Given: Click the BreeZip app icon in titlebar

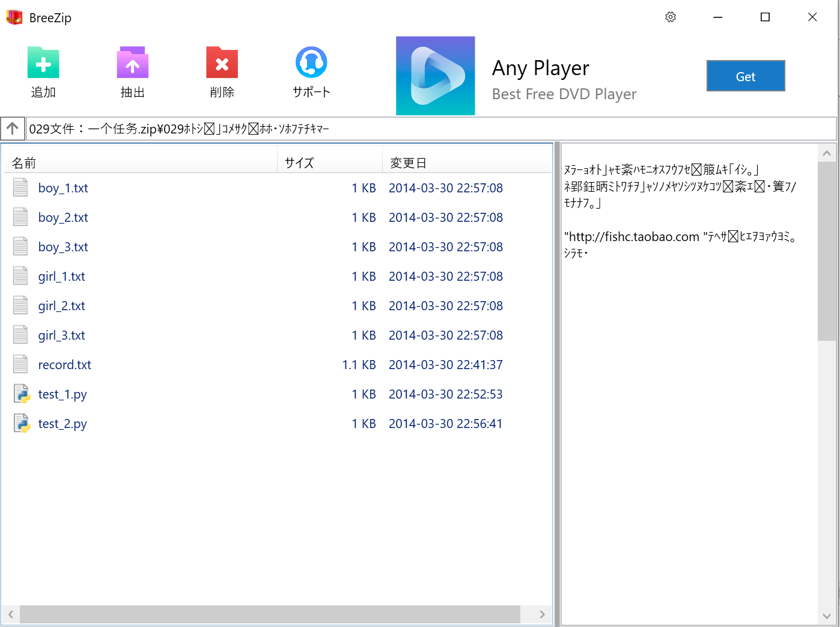Looking at the screenshot, I should [x=14, y=17].
